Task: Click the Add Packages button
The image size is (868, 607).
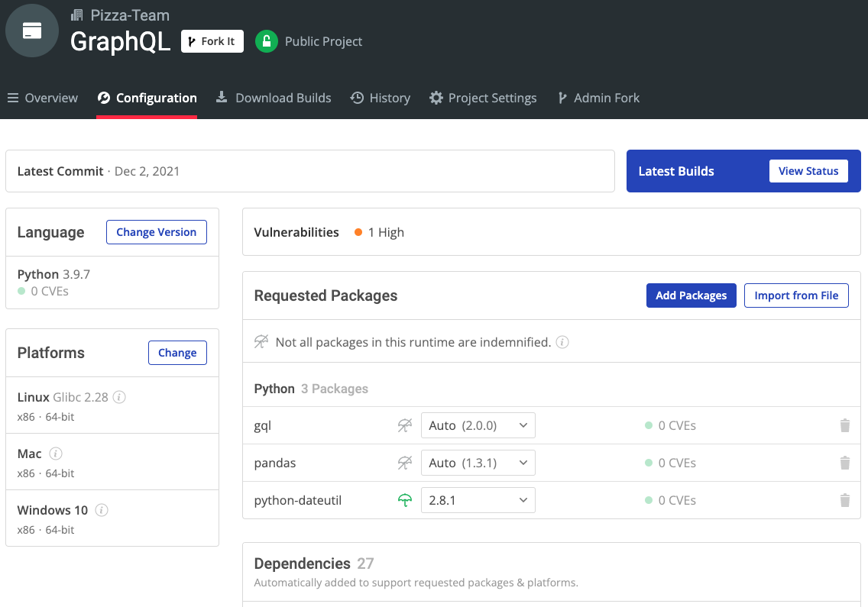Action: 691,295
